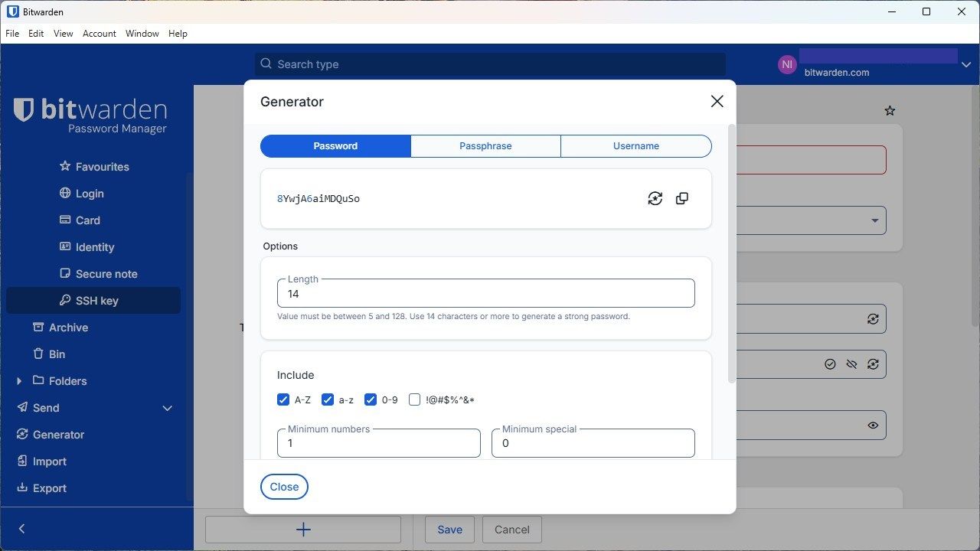Click the Bitwarden shield logo
980x551 pixels.
click(x=24, y=109)
